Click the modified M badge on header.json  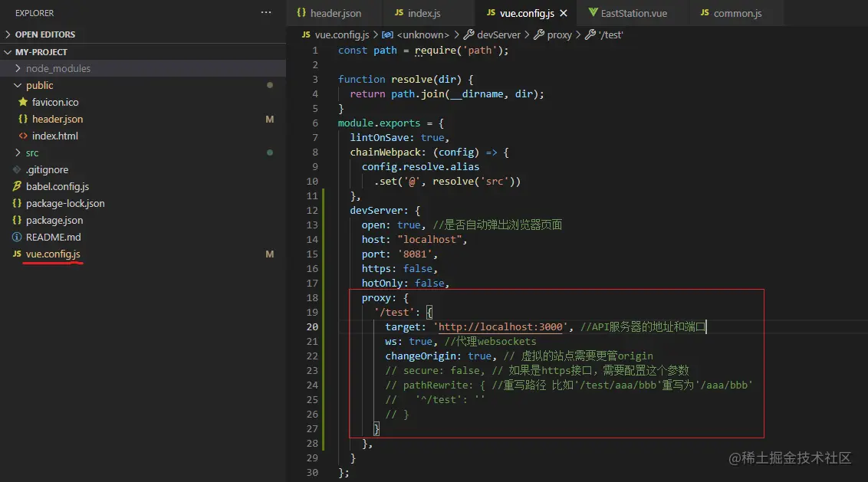point(270,119)
